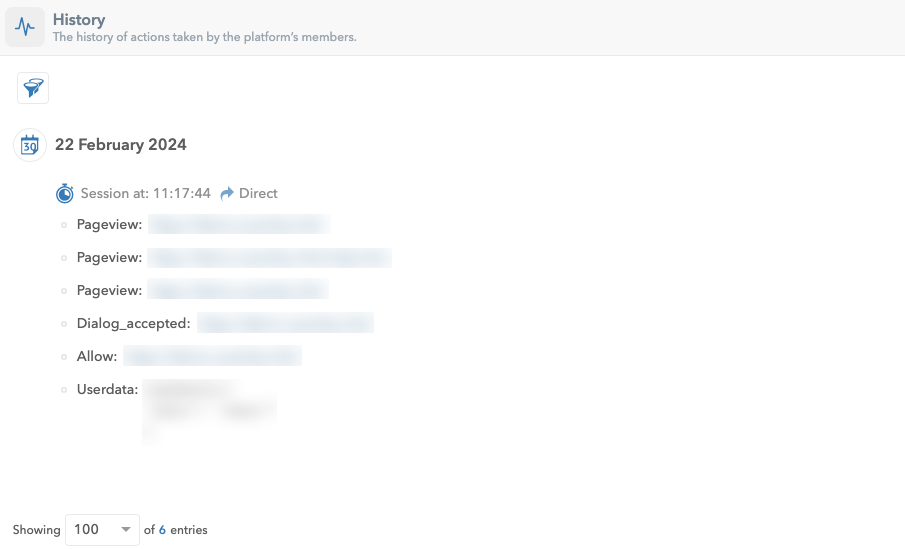Image resolution: width=905 pixels, height=549 pixels.
Task: Click the History pulse icon in the header
Action: pos(25,27)
